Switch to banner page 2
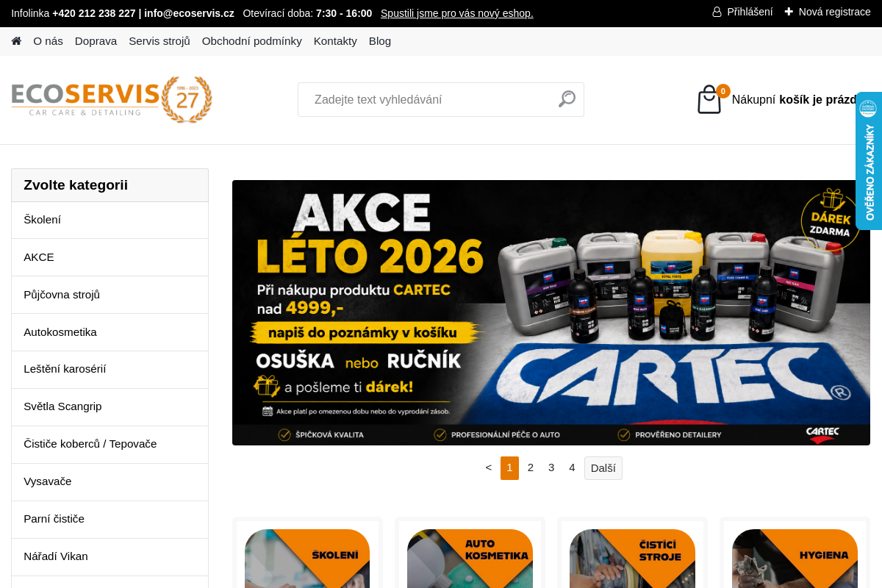The height and width of the screenshot is (588, 882). pyautogui.click(x=531, y=467)
